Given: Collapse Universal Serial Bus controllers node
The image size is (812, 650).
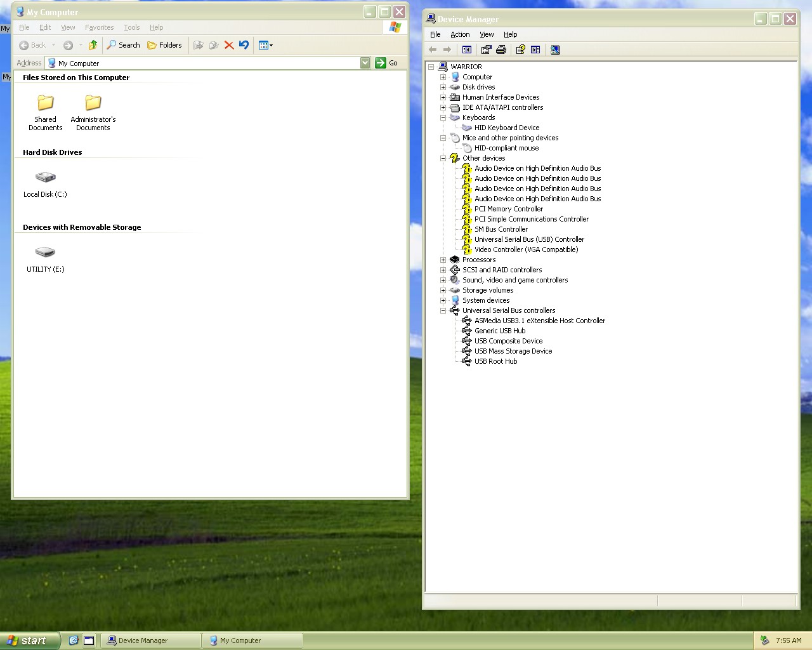Looking at the screenshot, I should pos(443,310).
